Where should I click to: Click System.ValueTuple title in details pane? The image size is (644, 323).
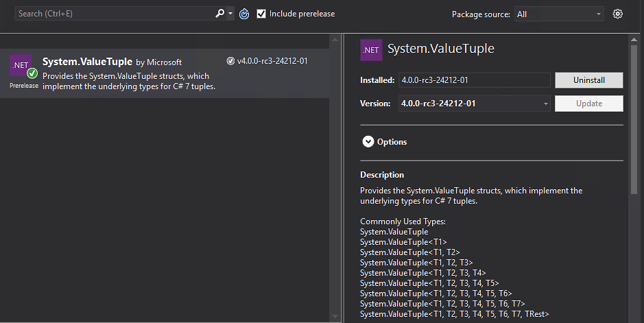click(x=441, y=49)
